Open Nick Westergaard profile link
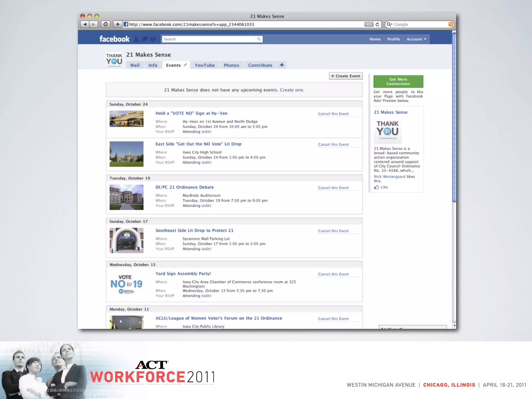Viewport: 532px width, 399px height. [389, 177]
